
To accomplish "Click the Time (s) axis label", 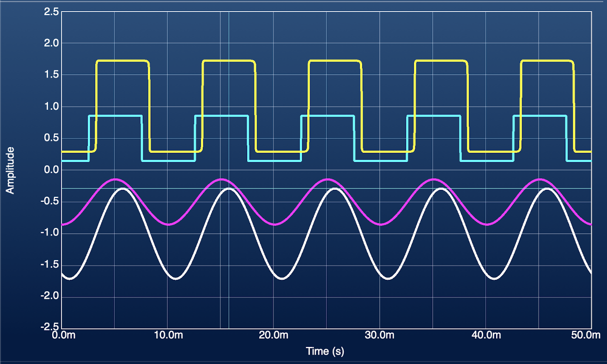I will (325, 351).
